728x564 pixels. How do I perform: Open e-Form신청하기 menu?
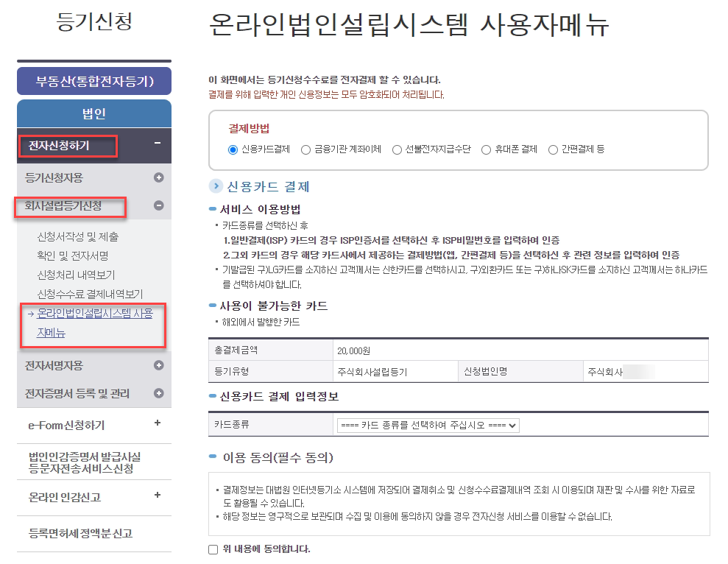[66, 425]
